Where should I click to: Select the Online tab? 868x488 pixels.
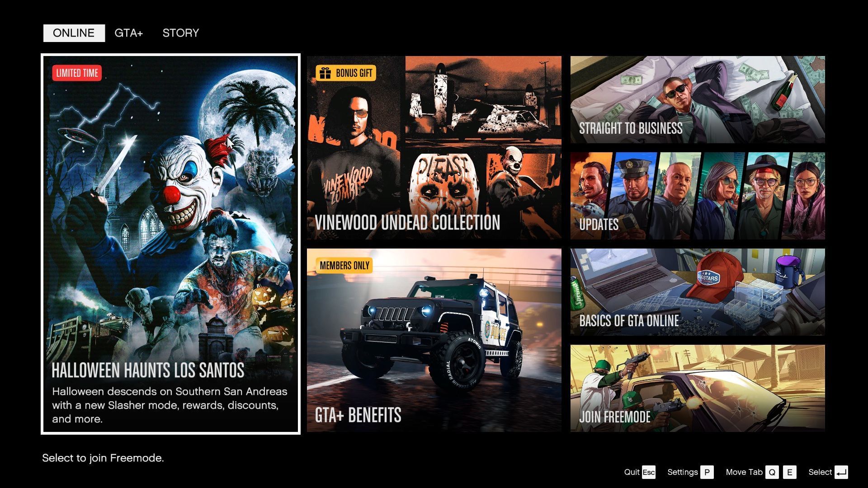[x=74, y=33]
